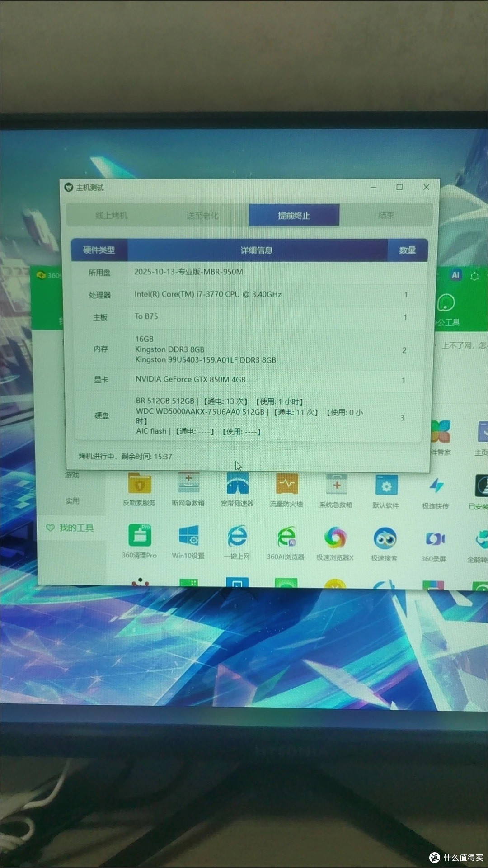
Task: Select the 实用 category in sidebar
Action: click(x=72, y=501)
